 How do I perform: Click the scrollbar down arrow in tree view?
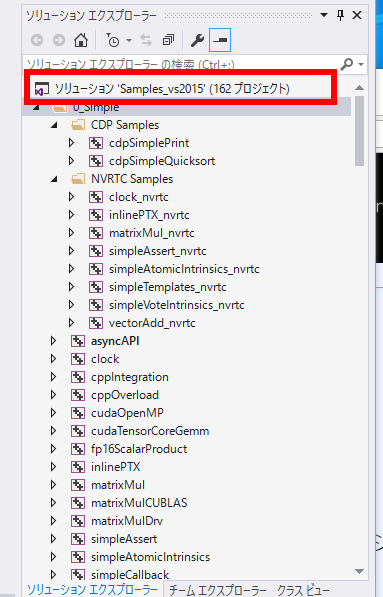[x=359, y=571]
